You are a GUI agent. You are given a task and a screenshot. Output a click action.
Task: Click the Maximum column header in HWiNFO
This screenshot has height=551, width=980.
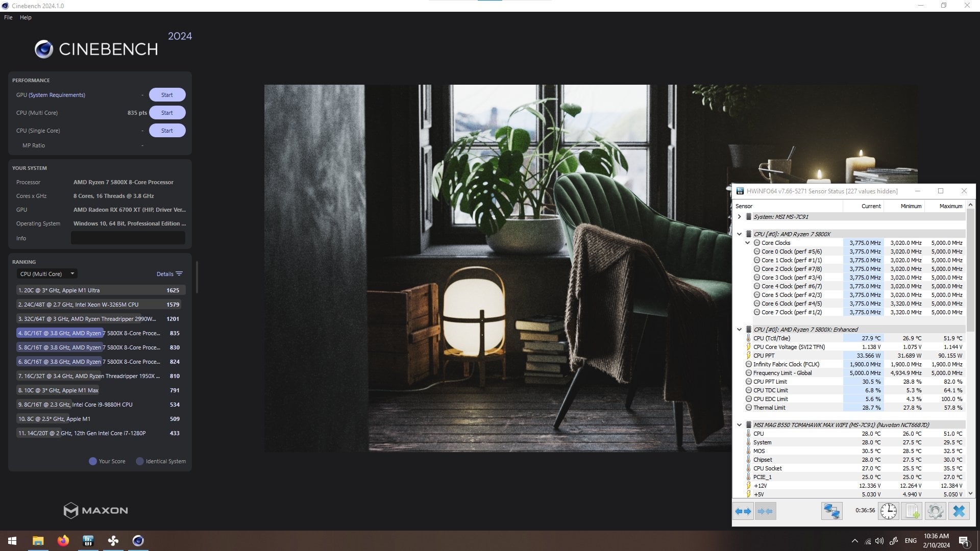pos(945,206)
